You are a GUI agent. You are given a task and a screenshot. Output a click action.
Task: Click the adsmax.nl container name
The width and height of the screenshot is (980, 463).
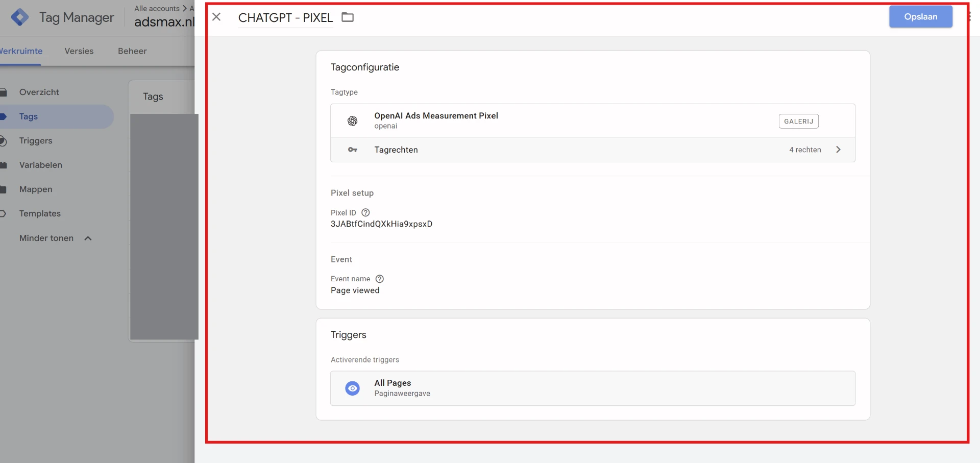164,21
